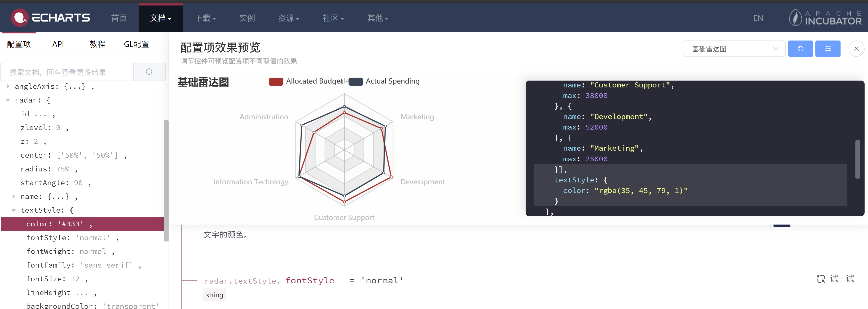Collapse the radar config tree node

click(x=8, y=100)
